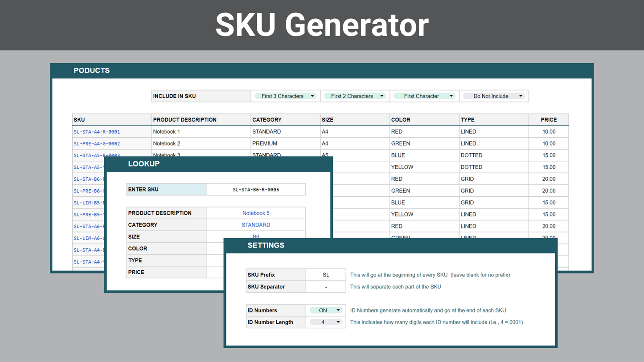Change the ID Number Length dropdown

pos(326,322)
